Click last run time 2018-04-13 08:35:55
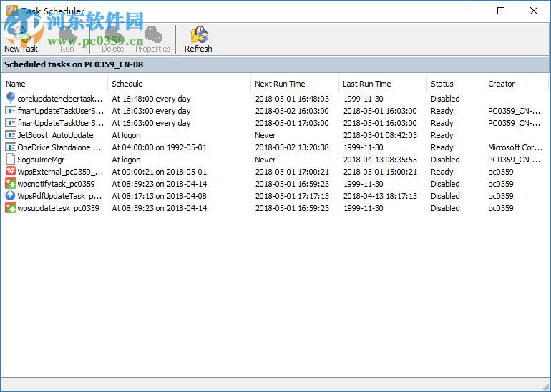The width and height of the screenshot is (551, 392). point(380,160)
